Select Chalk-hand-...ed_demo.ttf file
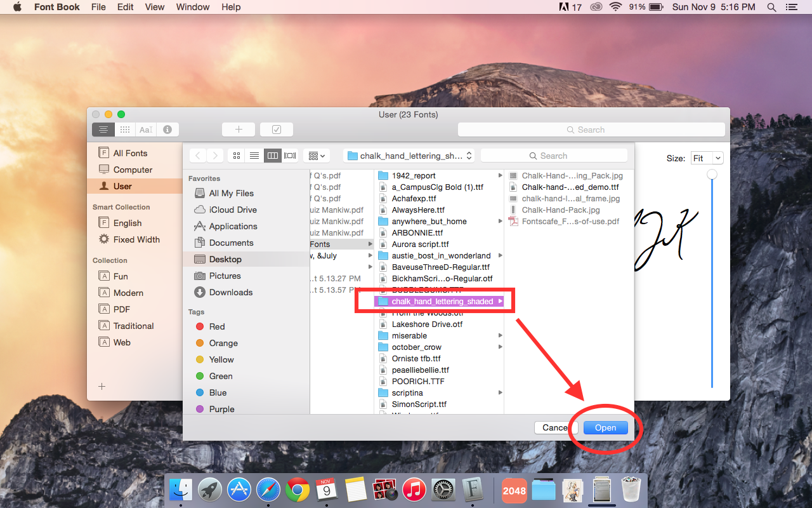Viewport: 812px width, 508px height. 569,187
